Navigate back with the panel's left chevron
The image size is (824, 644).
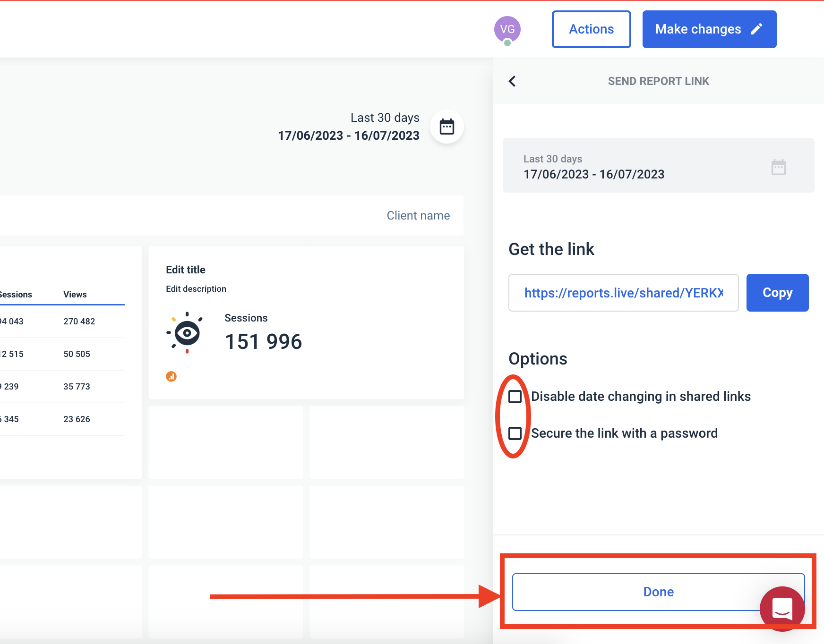512,81
